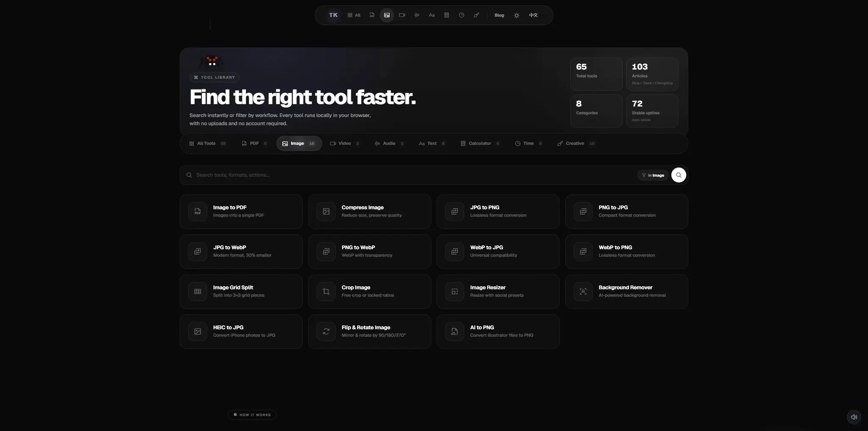The image size is (868, 431).
Task: Click 'Modern format, 30% smaller' text
Action: (242, 255)
